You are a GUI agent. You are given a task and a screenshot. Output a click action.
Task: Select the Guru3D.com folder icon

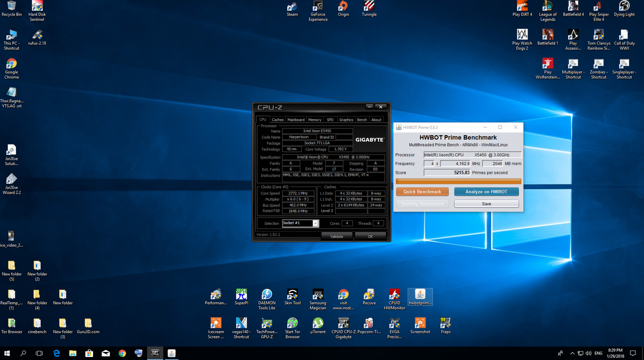[x=88, y=326]
